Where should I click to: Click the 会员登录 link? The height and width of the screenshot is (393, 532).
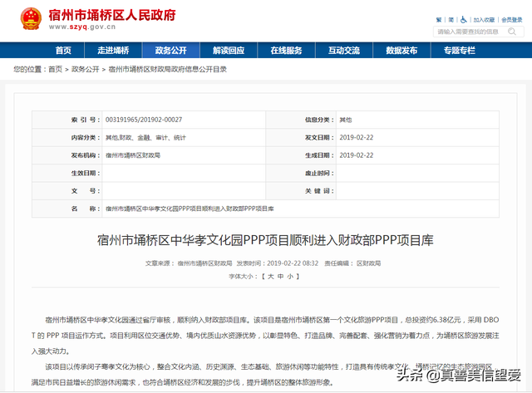point(512,20)
